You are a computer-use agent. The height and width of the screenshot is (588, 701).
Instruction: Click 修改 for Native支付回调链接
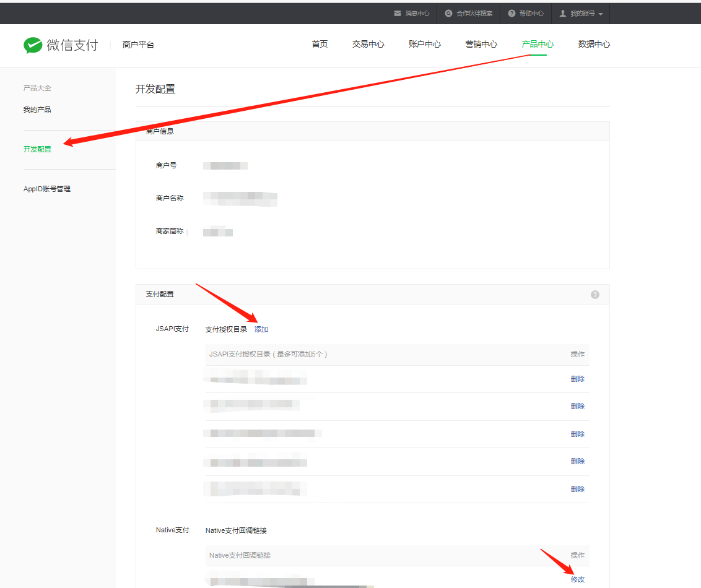click(x=578, y=579)
